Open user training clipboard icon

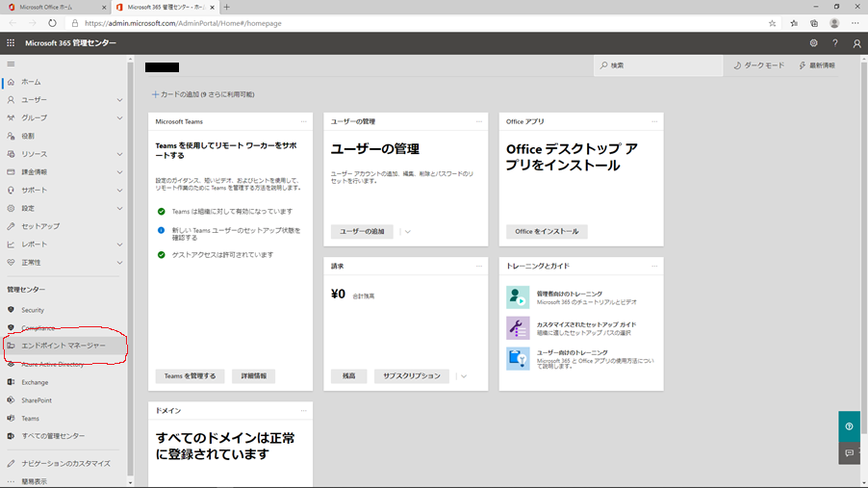point(518,358)
